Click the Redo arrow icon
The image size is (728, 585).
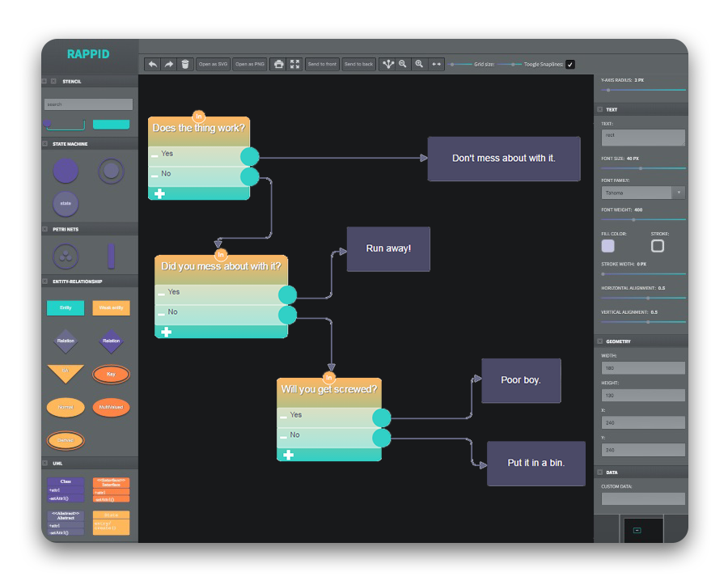[168, 64]
